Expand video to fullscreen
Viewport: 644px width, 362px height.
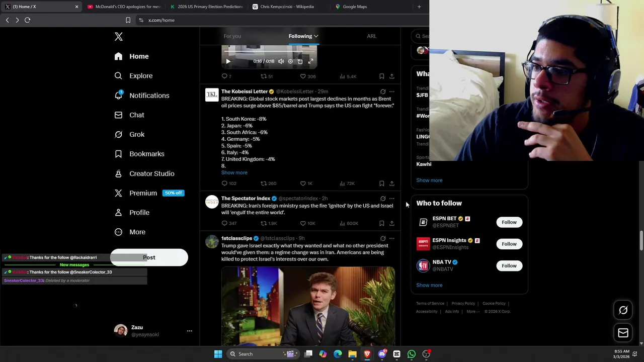[310, 61]
